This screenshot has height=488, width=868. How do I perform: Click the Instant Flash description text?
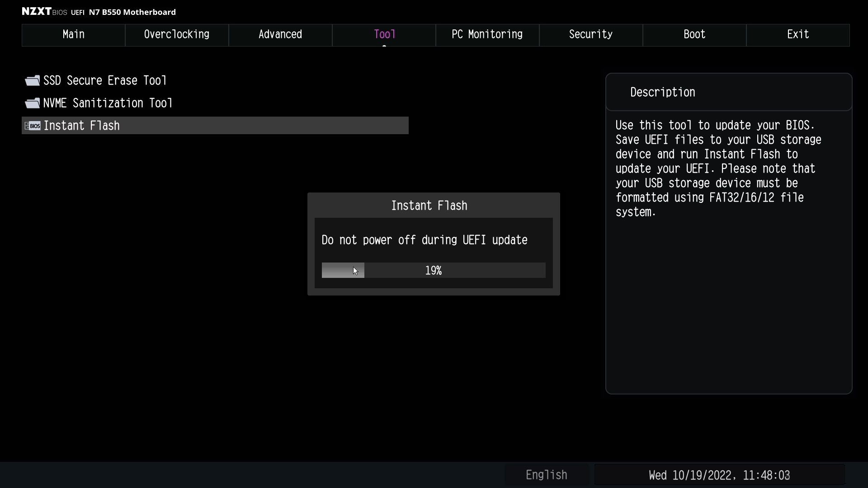click(719, 169)
